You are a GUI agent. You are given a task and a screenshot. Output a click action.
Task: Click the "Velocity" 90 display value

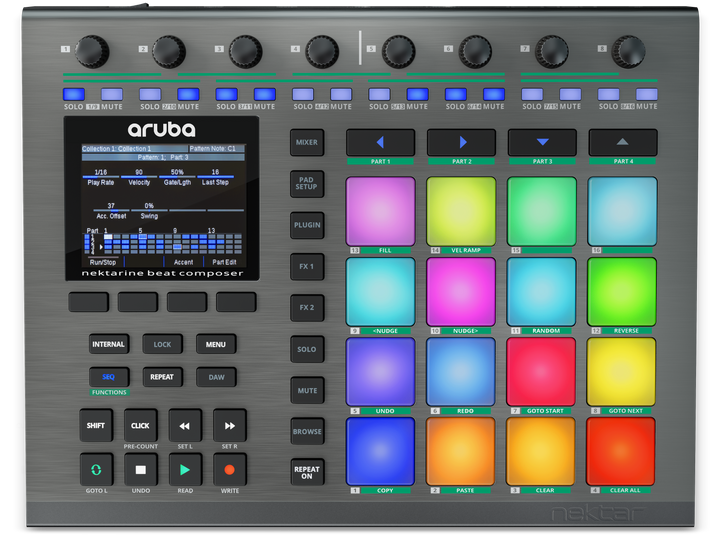(139, 172)
